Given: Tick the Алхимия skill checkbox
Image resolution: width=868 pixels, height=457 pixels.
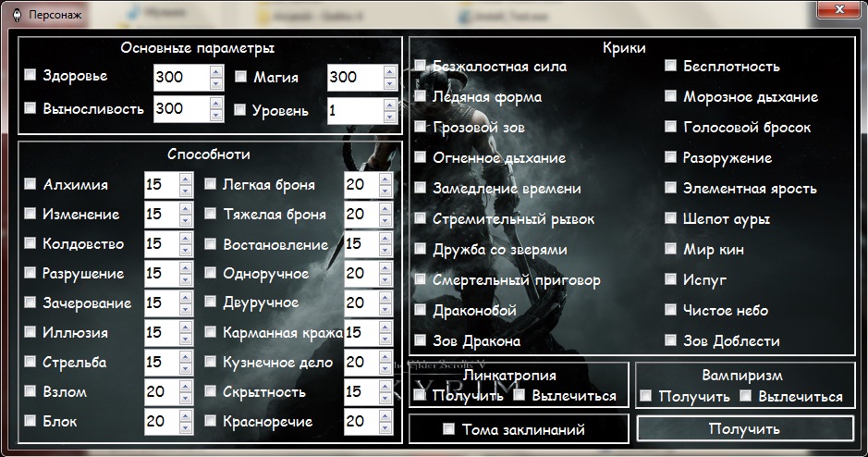Looking at the screenshot, I should (31, 183).
